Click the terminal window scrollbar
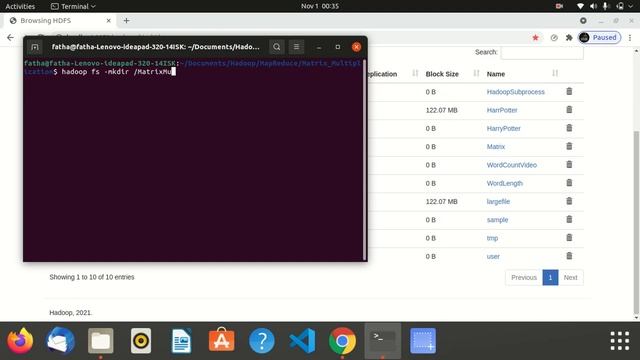 pos(364,159)
